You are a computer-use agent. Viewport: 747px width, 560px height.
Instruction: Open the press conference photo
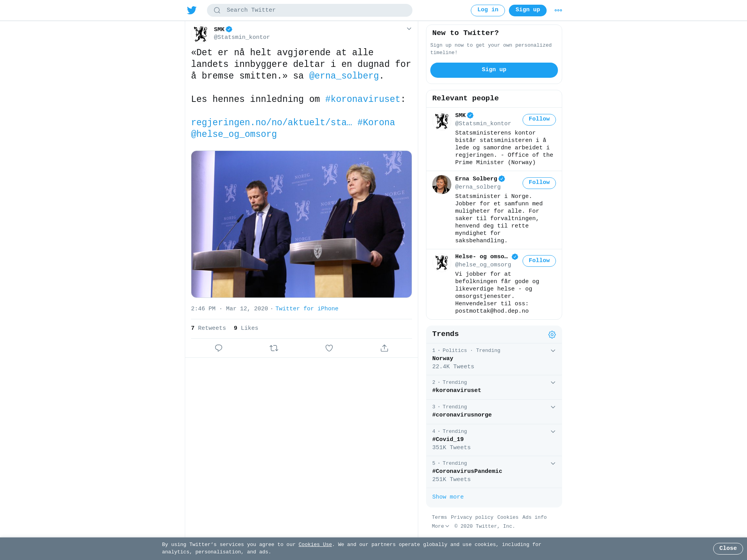coord(302,224)
